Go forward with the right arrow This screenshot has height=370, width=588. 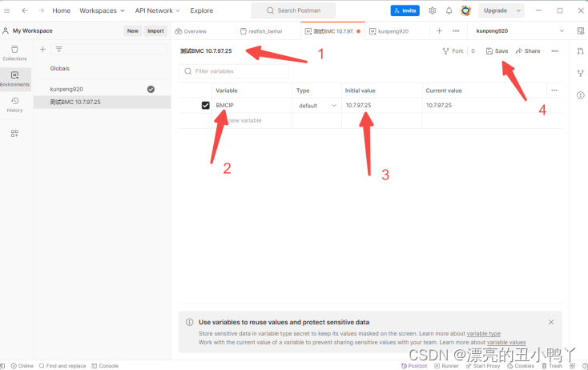click(41, 10)
